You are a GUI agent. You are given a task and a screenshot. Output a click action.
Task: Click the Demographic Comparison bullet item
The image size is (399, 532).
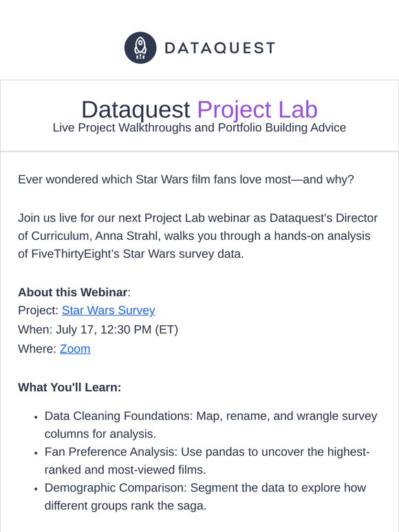tap(205, 497)
